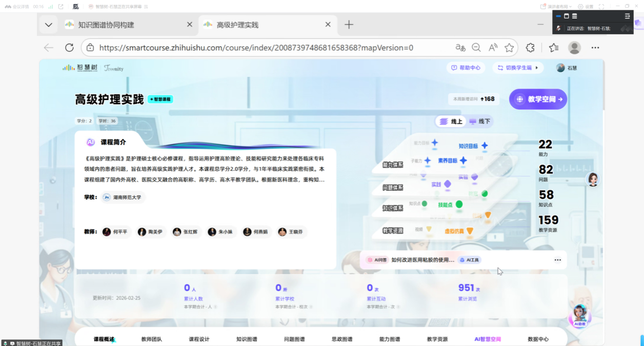Expand AI question ellipsis options
The width and height of the screenshot is (644, 346).
(x=557, y=260)
